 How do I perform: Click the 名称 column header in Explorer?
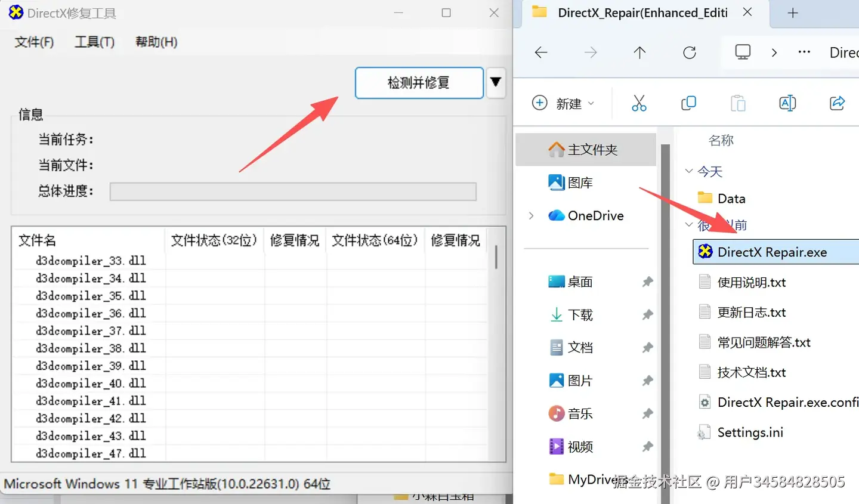[721, 140]
